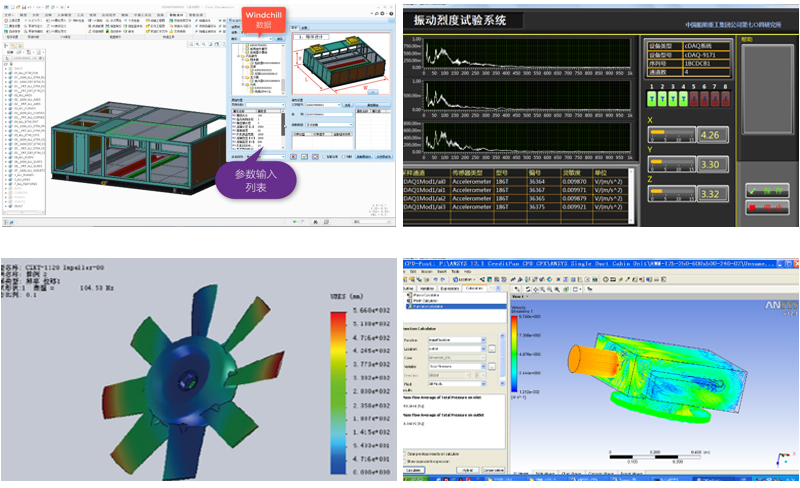Open the Location dropdown in Function Calculator

pyautogui.click(x=457, y=349)
